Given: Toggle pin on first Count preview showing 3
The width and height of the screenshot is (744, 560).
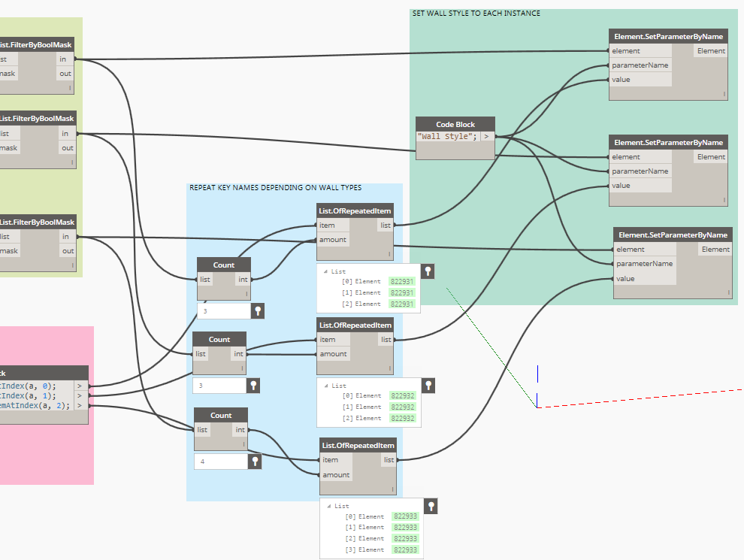Looking at the screenshot, I should pos(258,311).
